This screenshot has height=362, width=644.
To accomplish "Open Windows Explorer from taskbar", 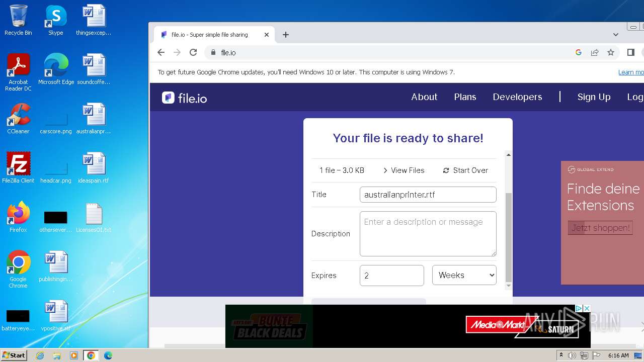I will 57,355.
